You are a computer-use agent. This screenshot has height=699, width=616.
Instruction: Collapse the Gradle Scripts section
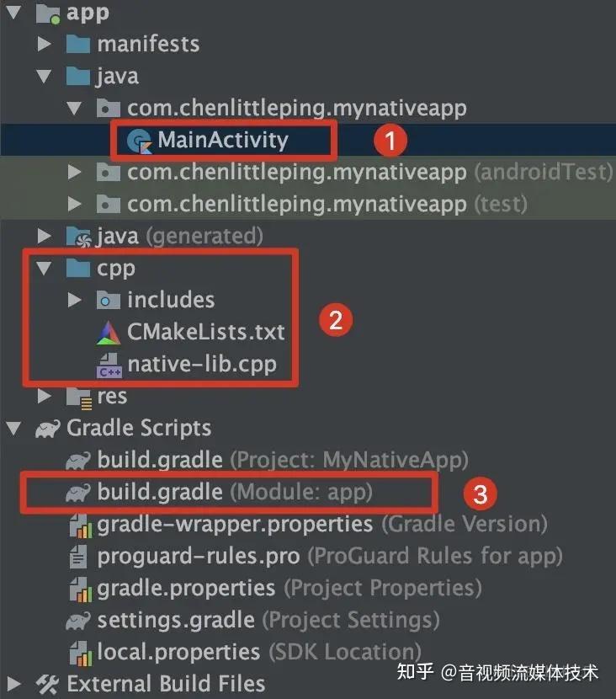(13, 429)
